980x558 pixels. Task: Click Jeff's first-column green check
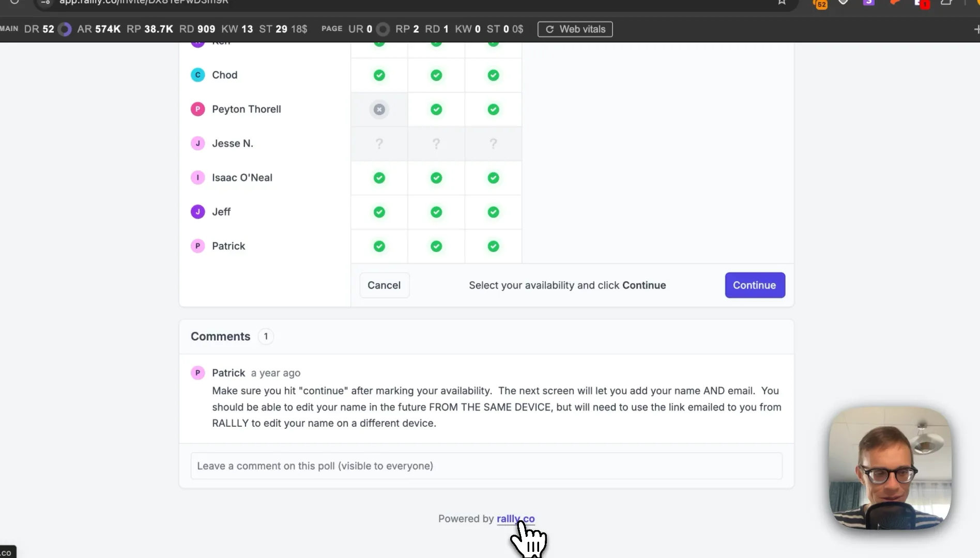[379, 212]
